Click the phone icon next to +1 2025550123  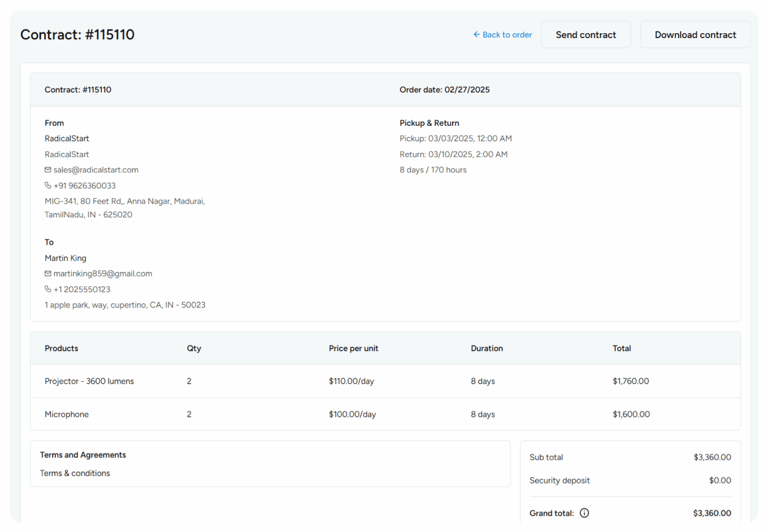tap(47, 289)
